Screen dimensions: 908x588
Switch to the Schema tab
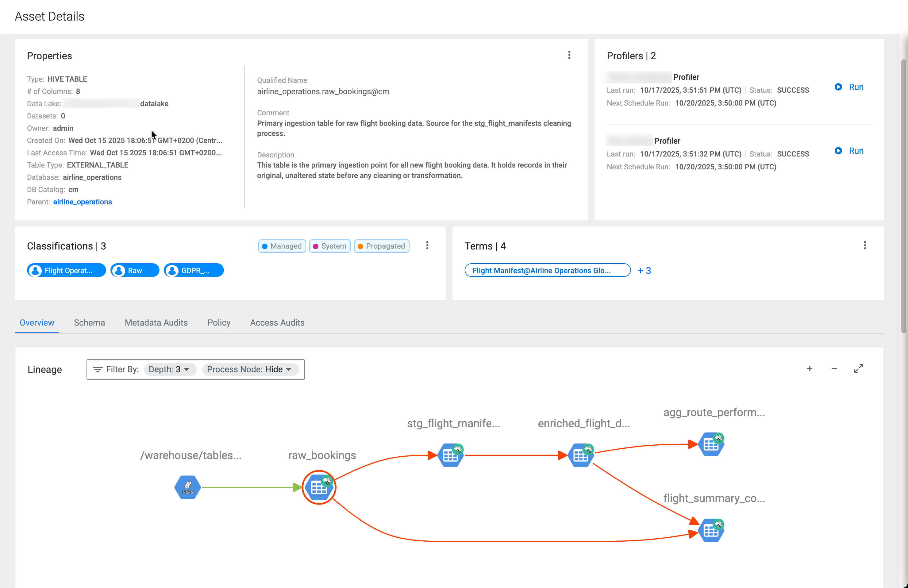coord(89,323)
